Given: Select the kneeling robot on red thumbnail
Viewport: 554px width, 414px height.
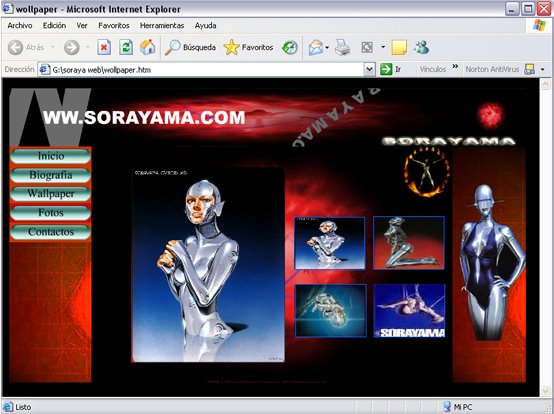Looking at the screenshot, I should pyautogui.click(x=409, y=243).
